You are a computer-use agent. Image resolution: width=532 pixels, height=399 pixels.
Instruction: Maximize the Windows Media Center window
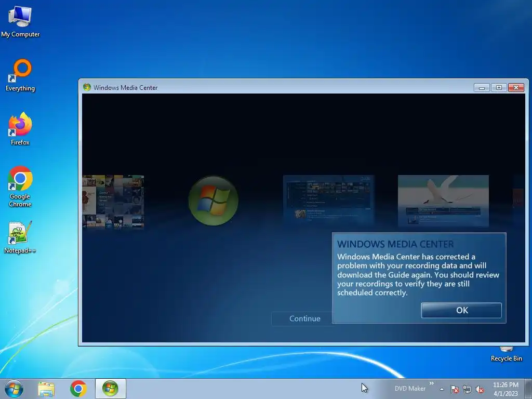(499, 87)
